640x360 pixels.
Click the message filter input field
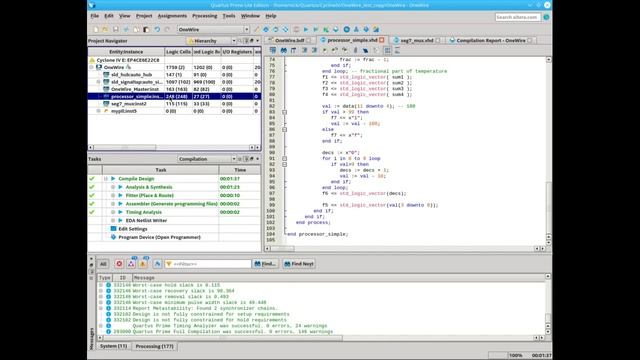coord(209,264)
